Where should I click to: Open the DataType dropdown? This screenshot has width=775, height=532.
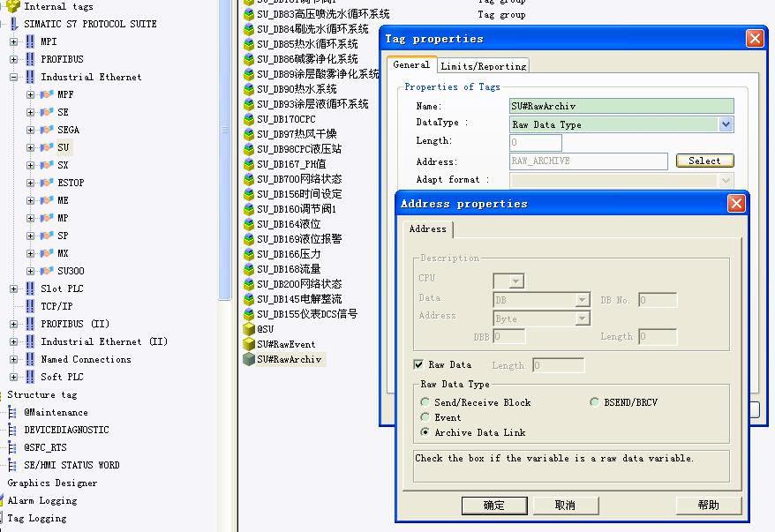(x=726, y=124)
